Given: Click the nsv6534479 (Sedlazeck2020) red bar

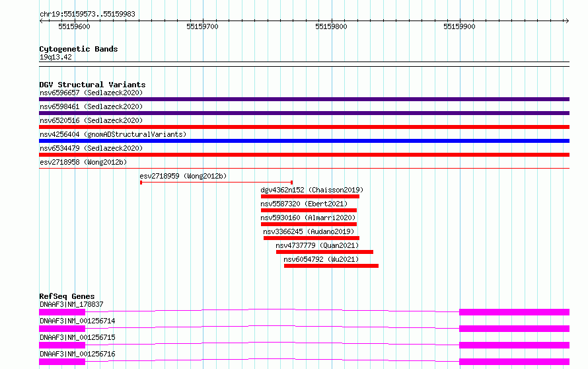Looking at the screenshot, I should click(x=304, y=155).
